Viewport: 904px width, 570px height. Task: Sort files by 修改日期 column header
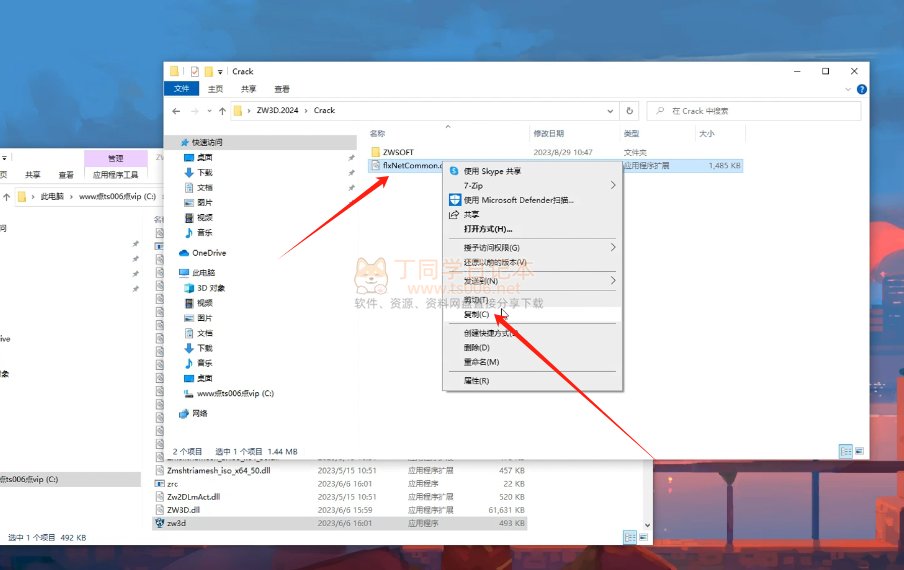[548, 133]
